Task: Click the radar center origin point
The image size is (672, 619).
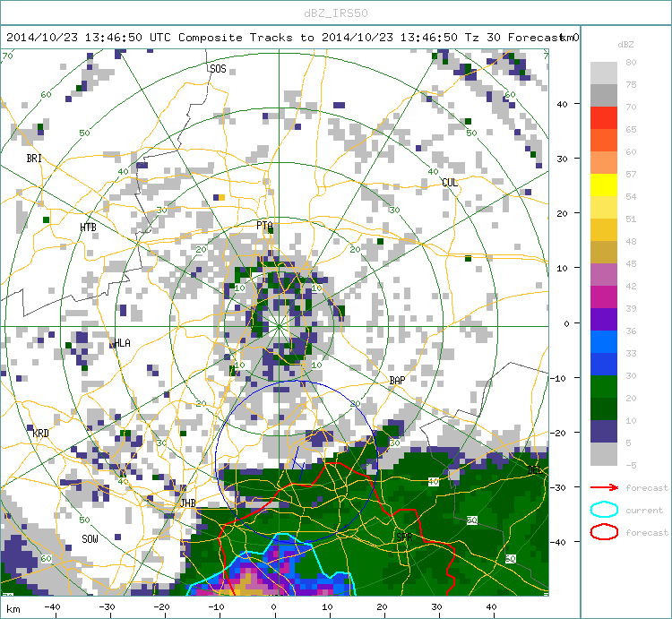Action: [279, 326]
